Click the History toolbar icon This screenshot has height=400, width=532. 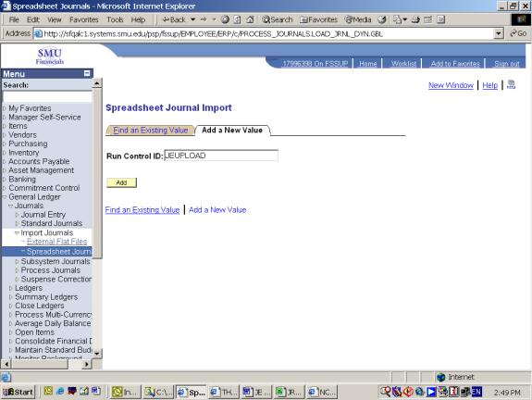(382, 19)
